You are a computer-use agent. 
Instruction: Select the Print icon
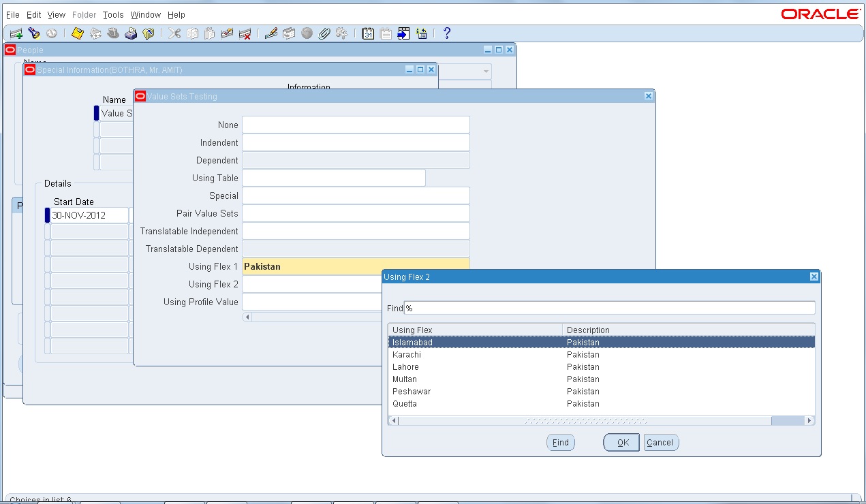[131, 33]
